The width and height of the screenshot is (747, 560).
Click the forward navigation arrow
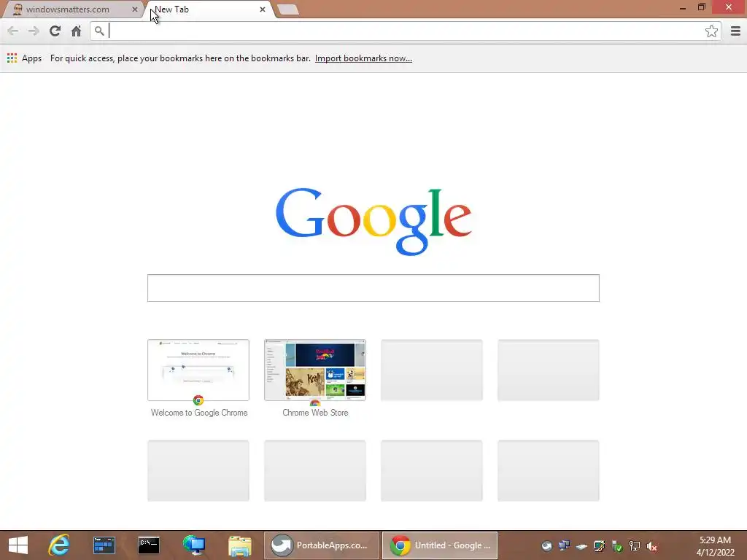[34, 31]
